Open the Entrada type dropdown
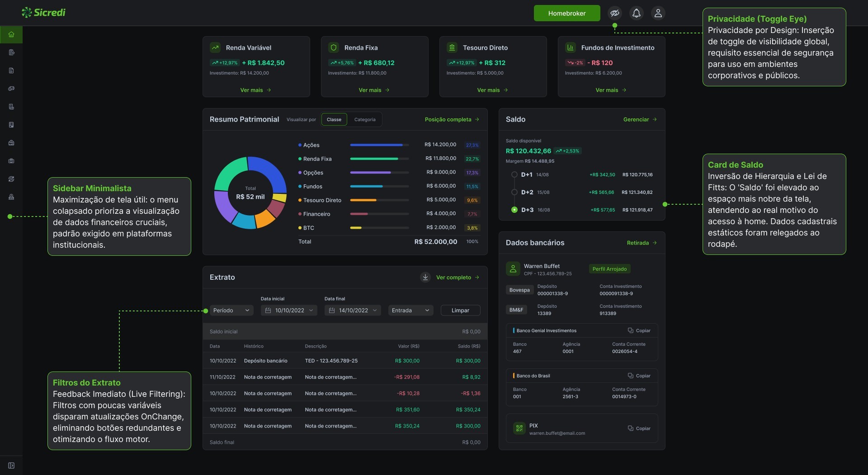 pos(410,310)
